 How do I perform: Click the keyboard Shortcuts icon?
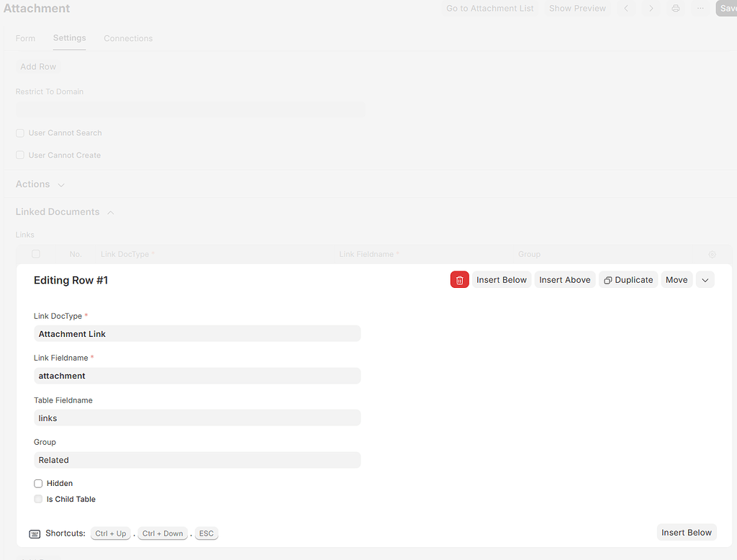point(35,534)
